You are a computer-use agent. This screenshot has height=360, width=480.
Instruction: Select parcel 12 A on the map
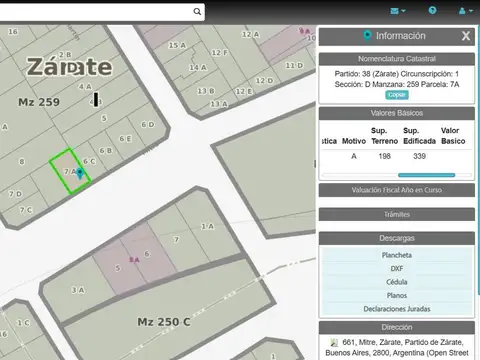click(251, 34)
